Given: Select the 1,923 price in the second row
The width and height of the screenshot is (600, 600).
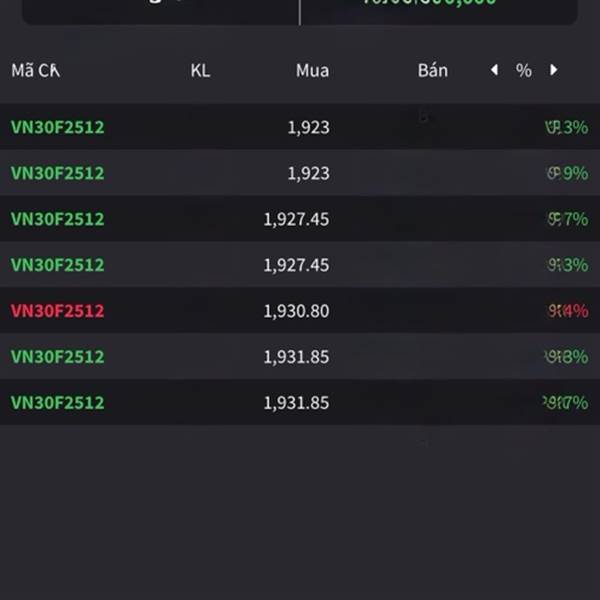Looking at the screenshot, I should tap(308, 173).
